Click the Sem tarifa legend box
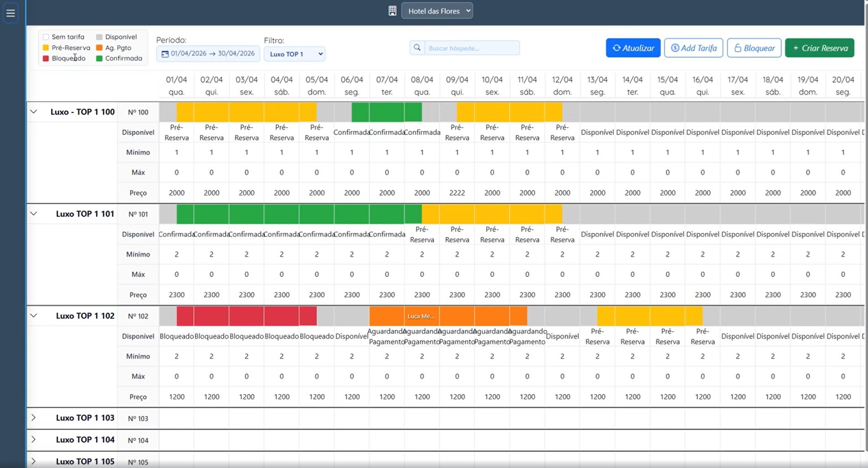 (46, 37)
